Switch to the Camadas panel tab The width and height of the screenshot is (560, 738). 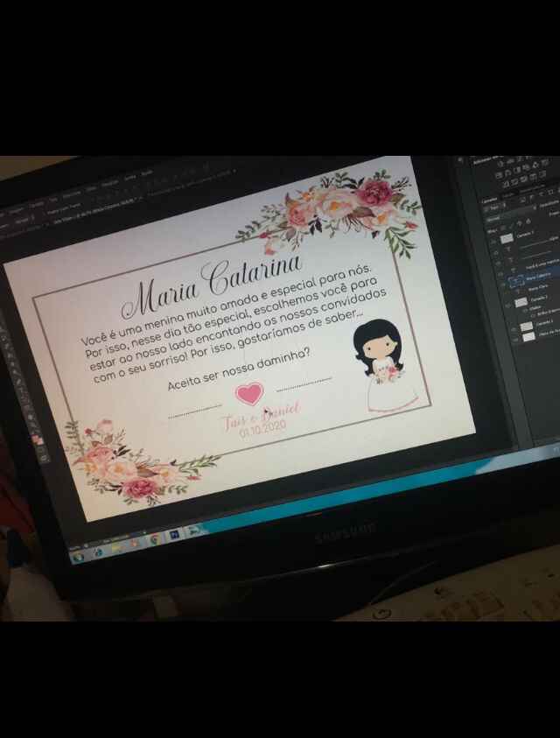pos(489,200)
